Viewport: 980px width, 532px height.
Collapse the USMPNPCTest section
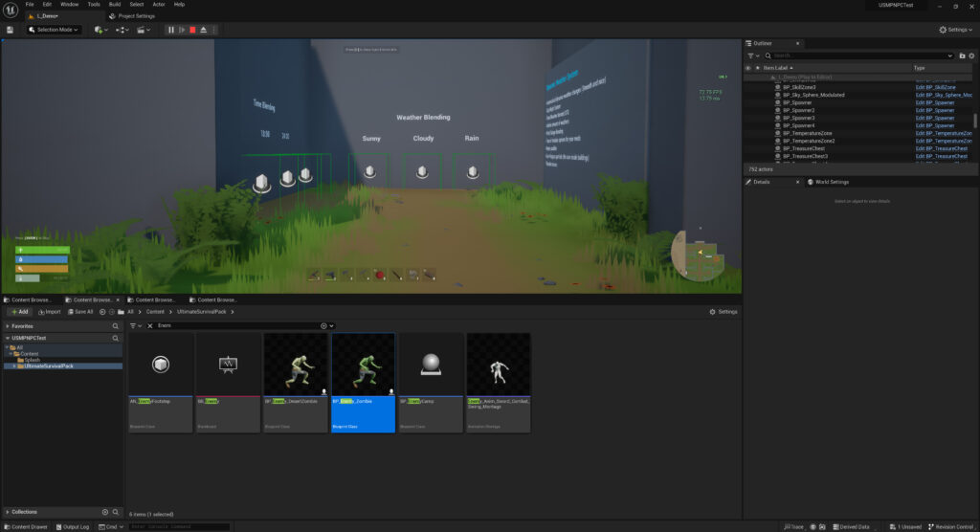pos(8,338)
